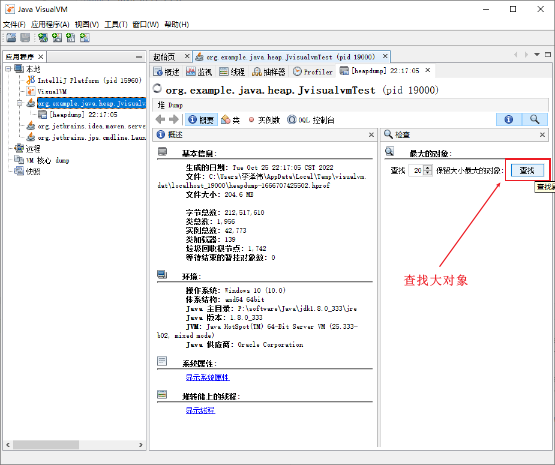
Task: Decrease the object count spinner
Action: coord(428,173)
